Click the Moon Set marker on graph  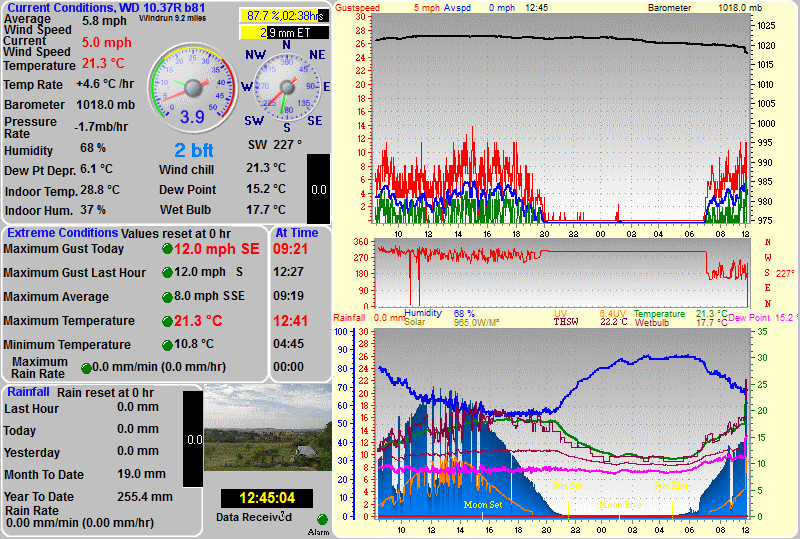click(x=483, y=504)
